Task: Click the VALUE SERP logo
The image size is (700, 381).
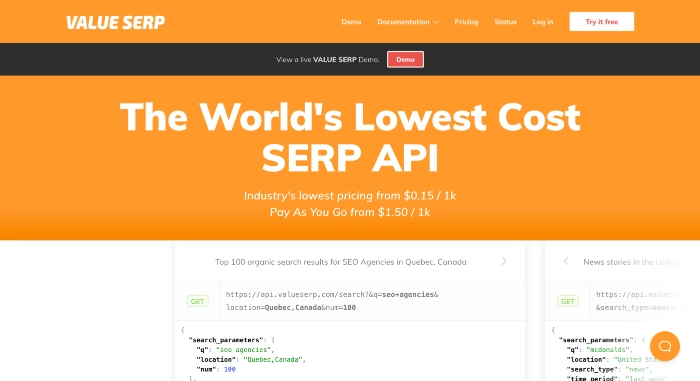Action: [x=116, y=22]
